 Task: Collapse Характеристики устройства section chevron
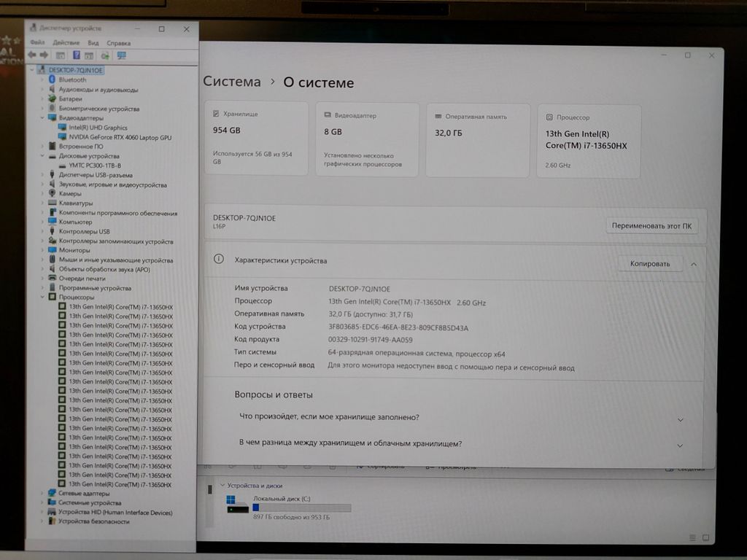[693, 264]
